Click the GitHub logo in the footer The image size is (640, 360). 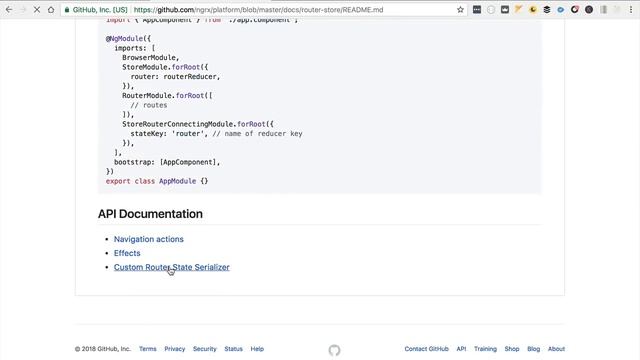point(334,350)
